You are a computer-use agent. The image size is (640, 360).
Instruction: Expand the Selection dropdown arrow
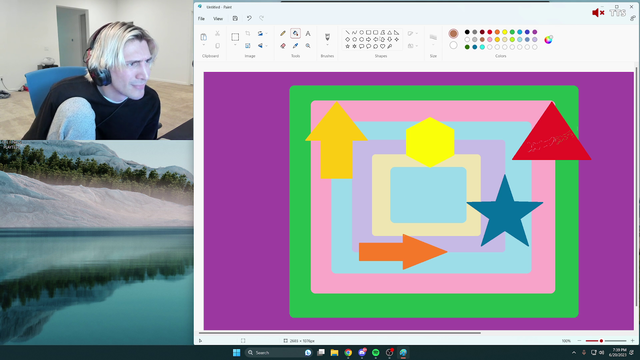(235, 45)
